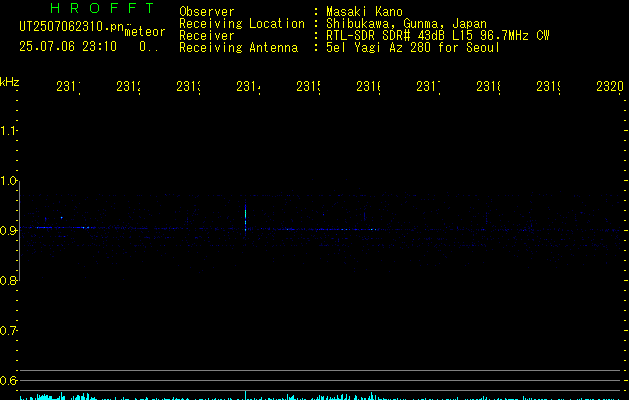This screenshot has height=400, width=629.
Task: Click the HROFFT title text
Action: [x=102, y=8]
